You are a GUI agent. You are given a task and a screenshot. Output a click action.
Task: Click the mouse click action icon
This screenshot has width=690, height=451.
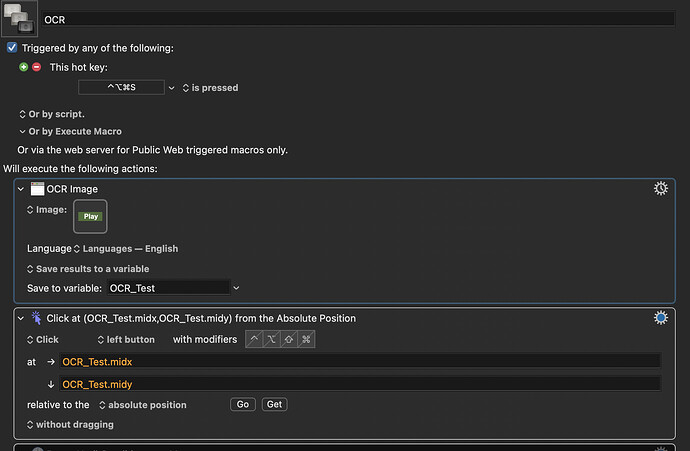[x=37, y=318]
